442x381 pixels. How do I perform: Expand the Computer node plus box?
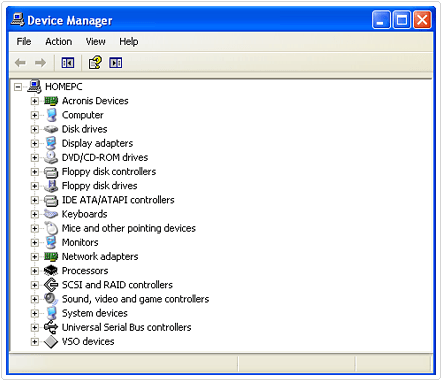pyautogui.click(x=34, y=115)
